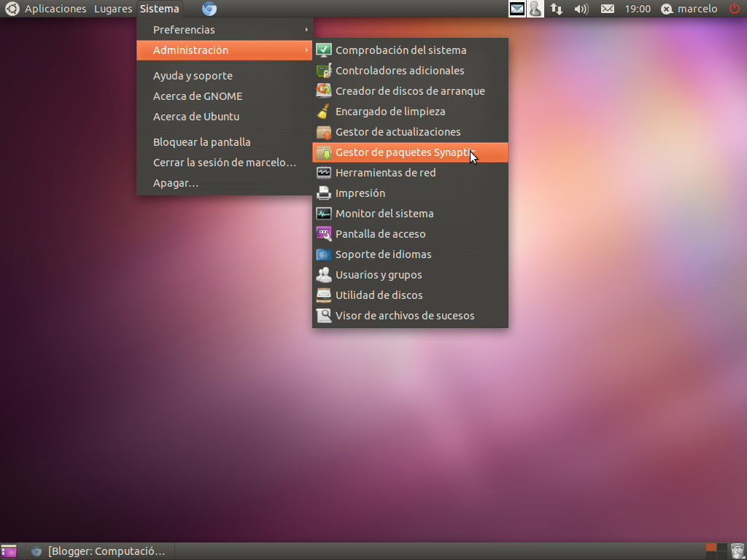Open Monitor del sistema from the submenu

click(383, 213)
